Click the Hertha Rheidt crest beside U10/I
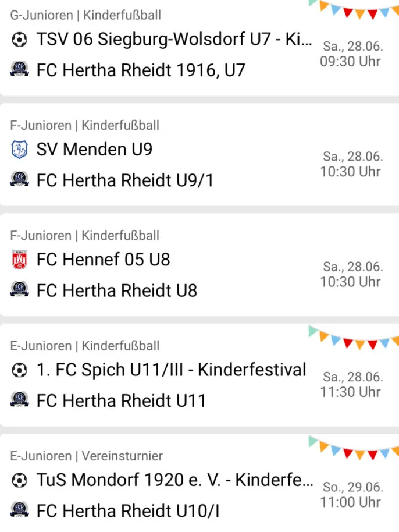This screenshot has height=532, width=399. click(19, 510)
